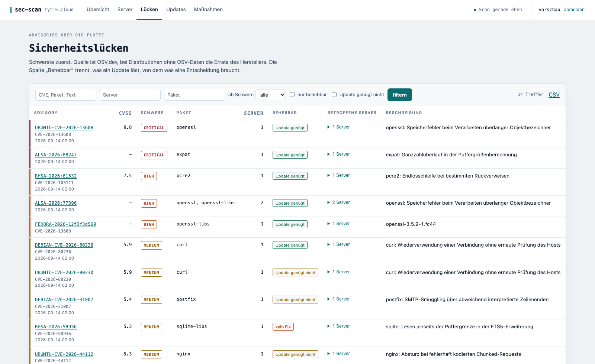Screen dimensions: 595x364
Task: Click the 14 Treffer count
Action: pyautogui.click(x=530, y=94)
